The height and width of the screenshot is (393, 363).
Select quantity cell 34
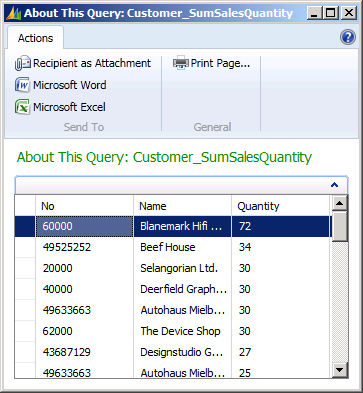coord(280,247)
